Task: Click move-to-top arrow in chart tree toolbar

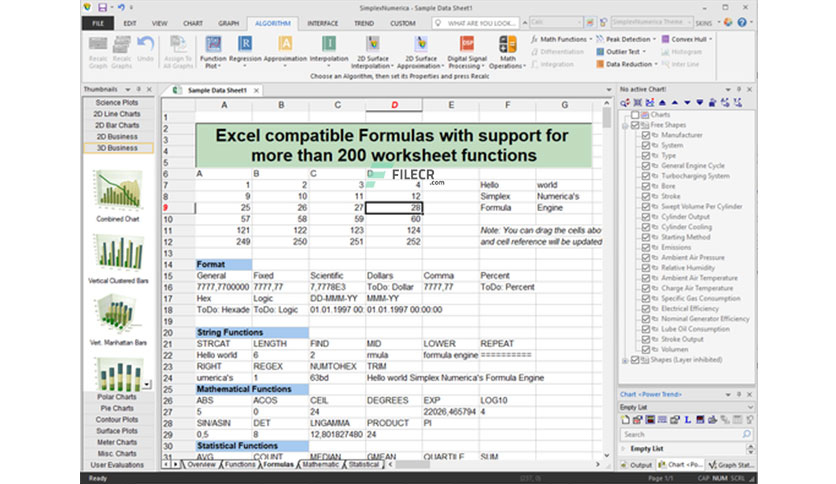Action: tap(662, 102)
